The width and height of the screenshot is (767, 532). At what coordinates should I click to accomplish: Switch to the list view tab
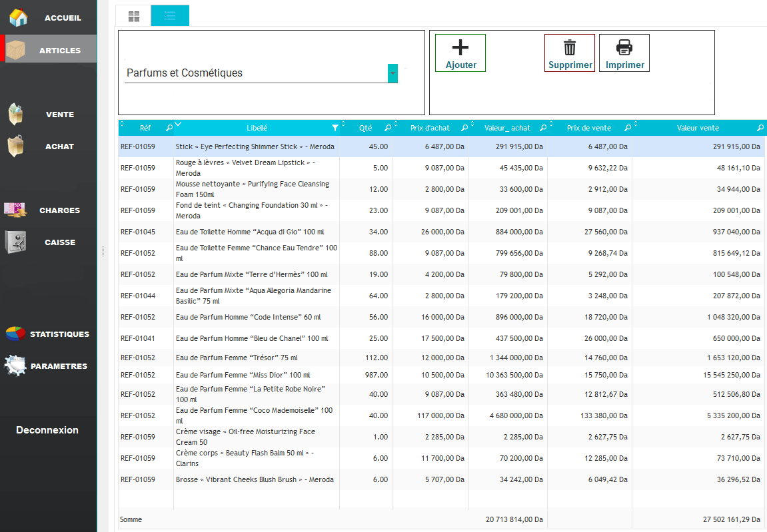point(170,16)
